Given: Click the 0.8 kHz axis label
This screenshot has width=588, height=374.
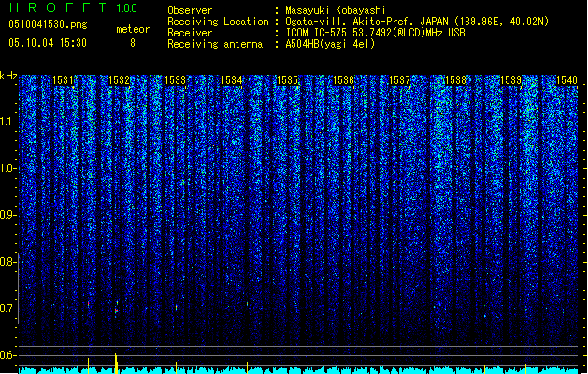Looking at the screenshot, I should coord(7,262).
